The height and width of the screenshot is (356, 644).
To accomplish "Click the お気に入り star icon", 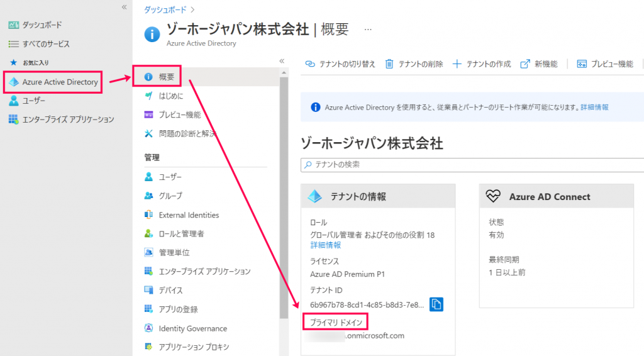I will tap(14, 62).
